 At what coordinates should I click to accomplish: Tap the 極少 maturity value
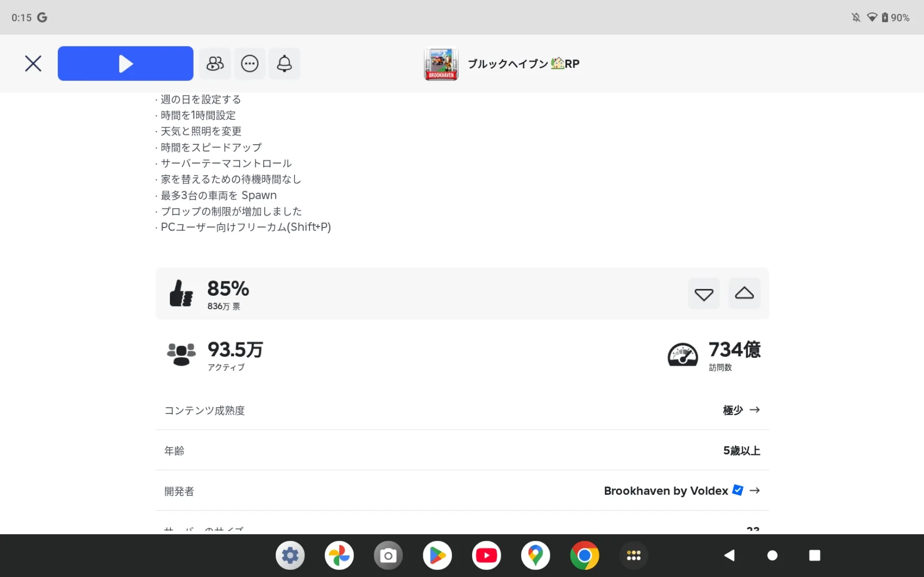click(733, 410)
